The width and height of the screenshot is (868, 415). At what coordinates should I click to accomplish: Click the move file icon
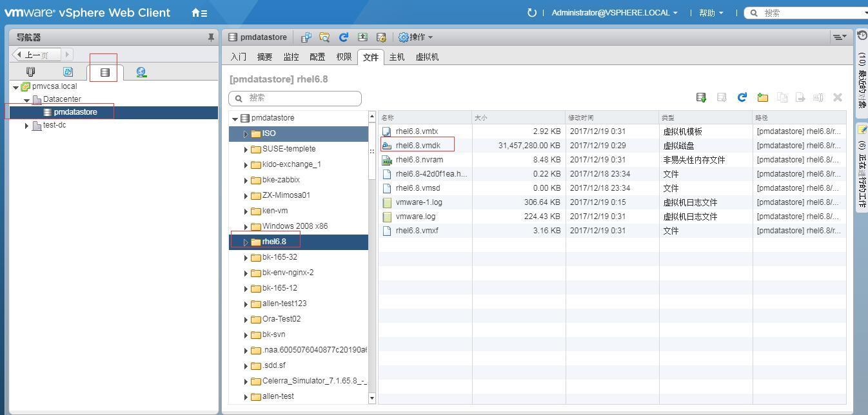800,97
